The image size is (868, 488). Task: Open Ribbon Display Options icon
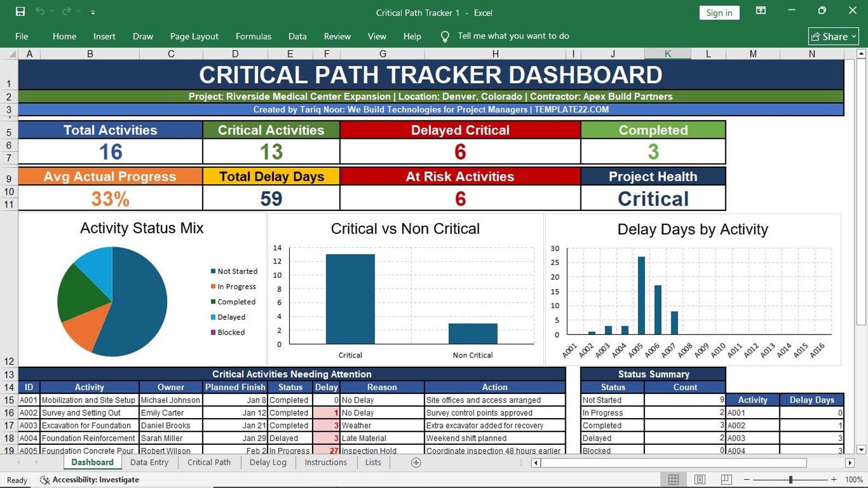tap(761, 11)
